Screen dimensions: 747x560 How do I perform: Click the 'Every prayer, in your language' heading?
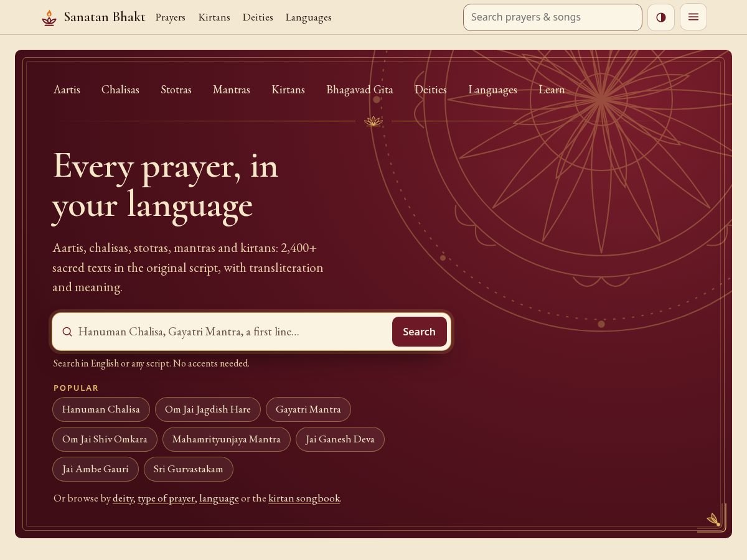tap(166, 185)
